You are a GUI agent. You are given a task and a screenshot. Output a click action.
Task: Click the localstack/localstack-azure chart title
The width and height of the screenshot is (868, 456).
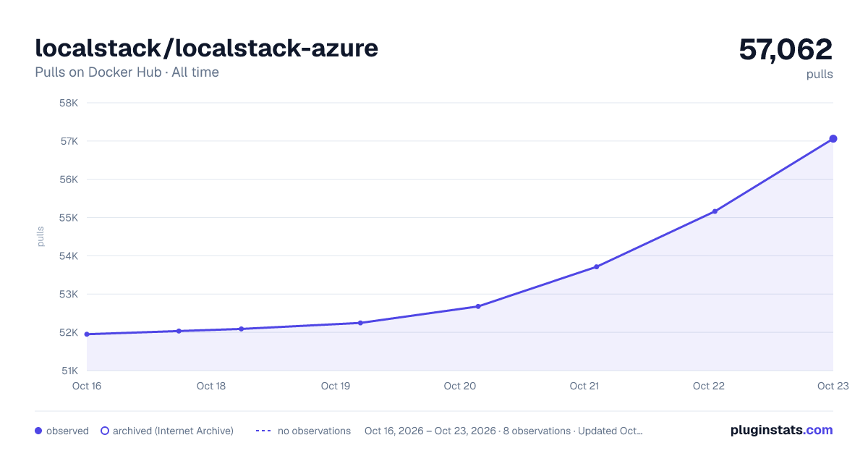tap(206, 48)
